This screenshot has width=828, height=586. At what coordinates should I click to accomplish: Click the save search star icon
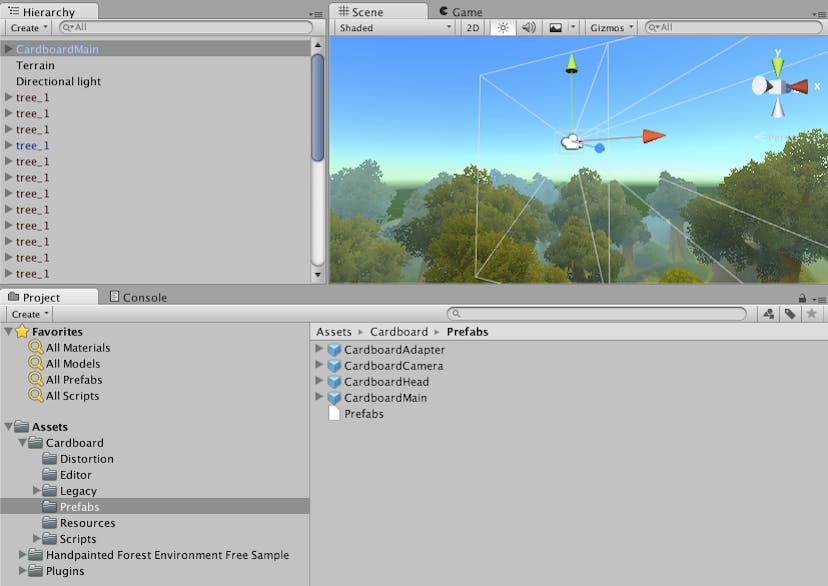(x=812, y=314)
